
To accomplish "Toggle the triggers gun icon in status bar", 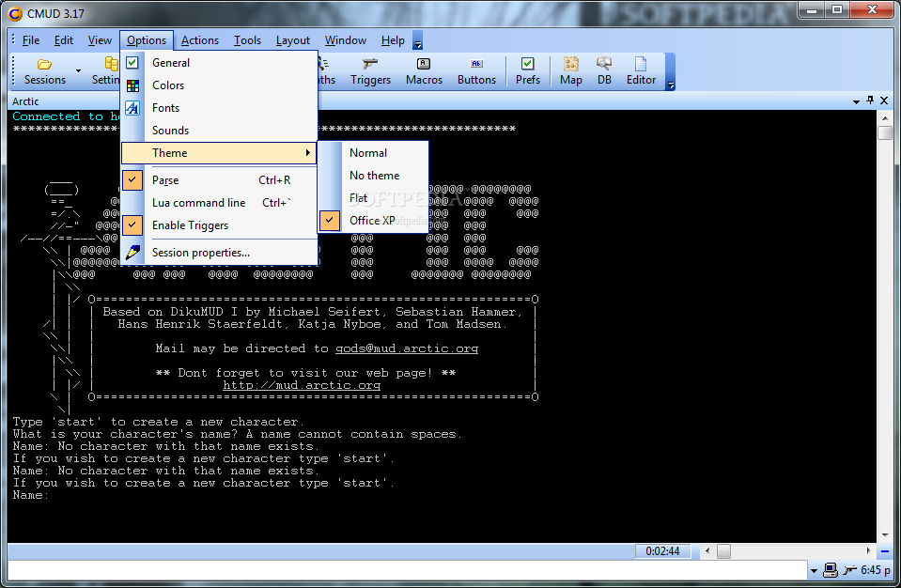I will (850, 570).
